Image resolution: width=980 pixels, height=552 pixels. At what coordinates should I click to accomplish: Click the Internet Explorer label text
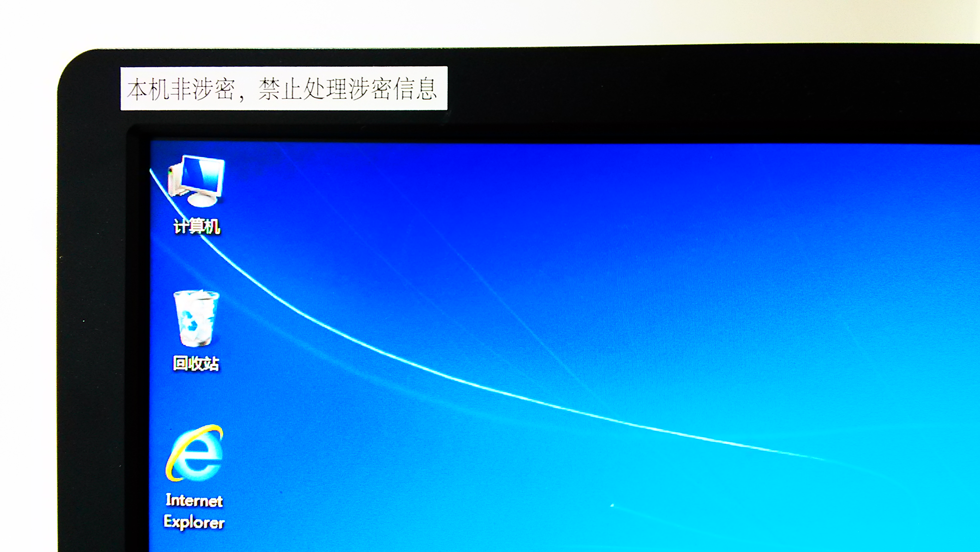tap(194, 511)
